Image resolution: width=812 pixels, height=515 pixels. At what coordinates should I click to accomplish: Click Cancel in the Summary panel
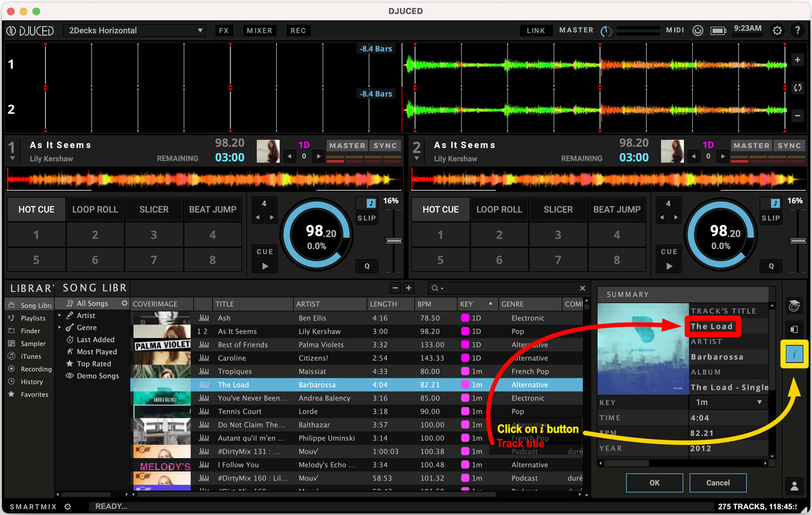tap(718, 483)
